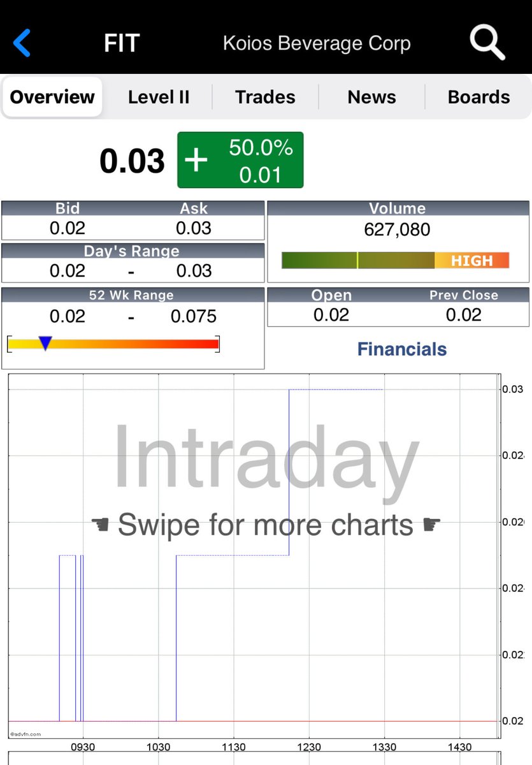The image size is (532, 765).
Task: Select the Ask value 0.03
Action: coord(194,228)
